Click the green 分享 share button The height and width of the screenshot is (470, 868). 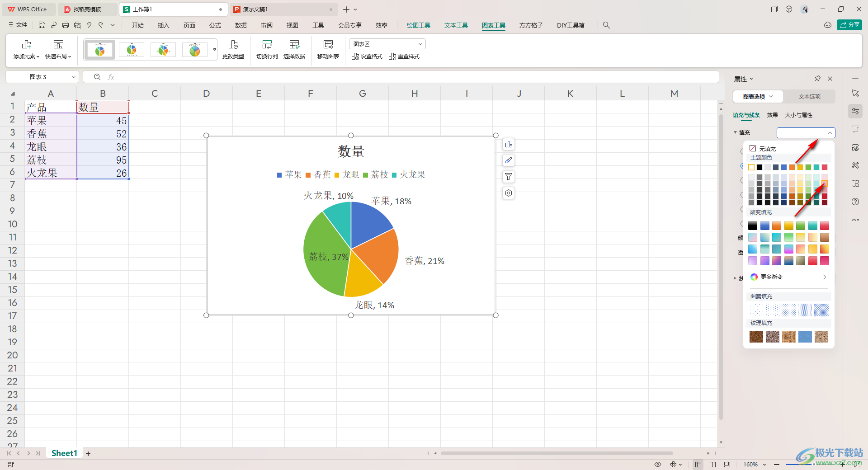pyautogui.click(x=849, y=25)
